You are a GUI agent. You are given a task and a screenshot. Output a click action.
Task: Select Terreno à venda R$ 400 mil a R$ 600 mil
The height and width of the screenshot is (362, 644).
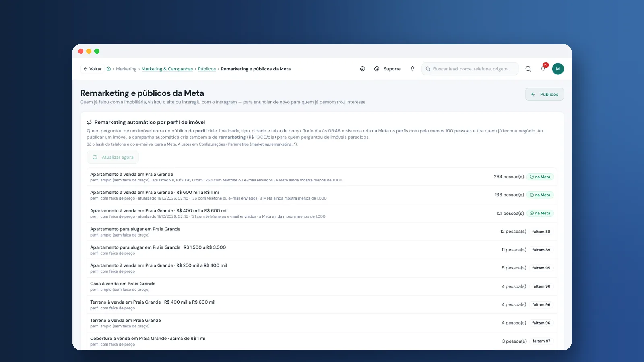(x=322, y=304)
